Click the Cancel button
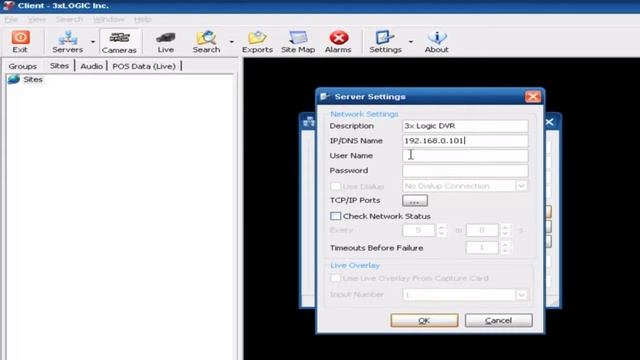 point(498,320)
